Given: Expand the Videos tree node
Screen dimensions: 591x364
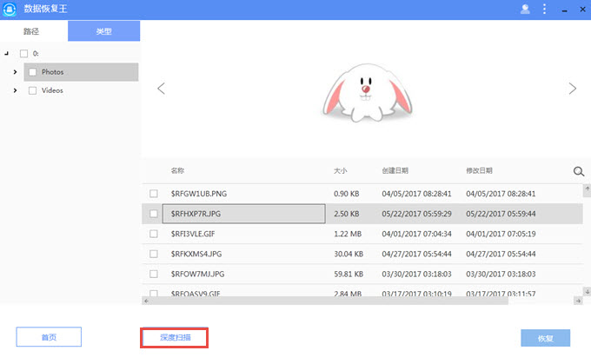Looking at the screenshot, I should point(15,90).
